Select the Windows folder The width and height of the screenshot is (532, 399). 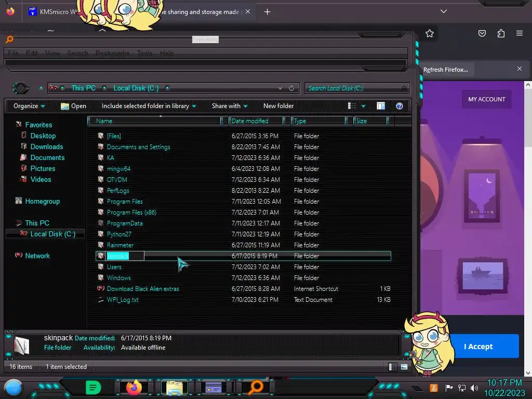[x=118, y=278]
